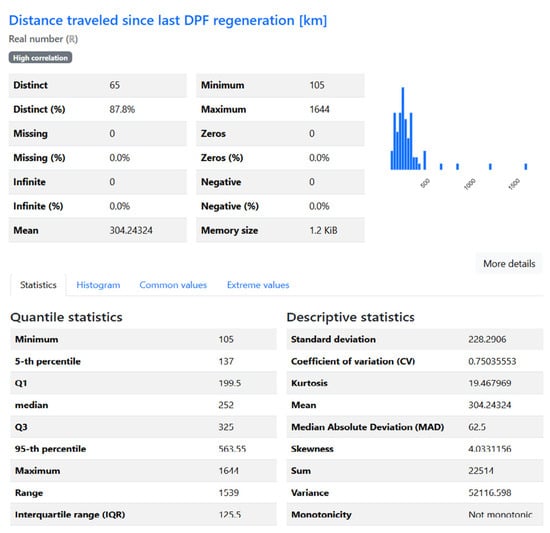Click the High correlation badge
This screenshot has height=533, width=550.
[40, 58]
